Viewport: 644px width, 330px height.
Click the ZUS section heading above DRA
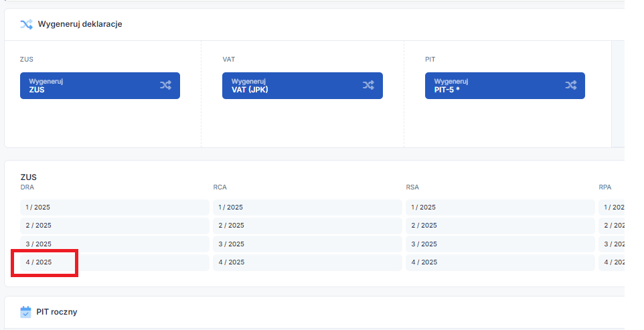[28, 177]
